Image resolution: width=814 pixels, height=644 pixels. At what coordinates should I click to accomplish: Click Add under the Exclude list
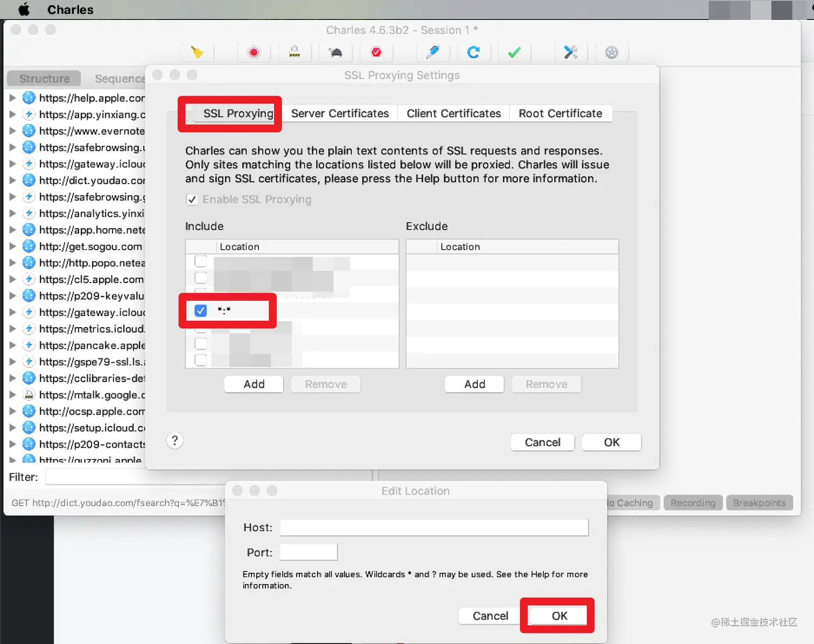click(475, 384)
